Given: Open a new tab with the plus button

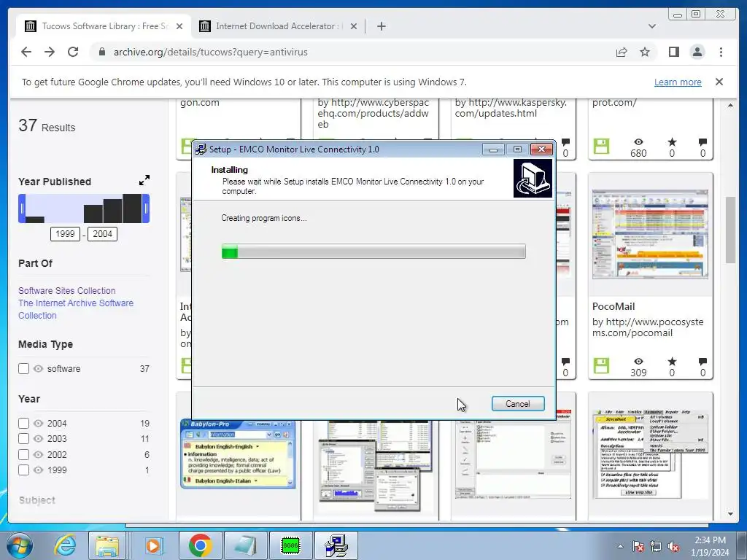Looking at the screenshot, I should coord(381,26).
